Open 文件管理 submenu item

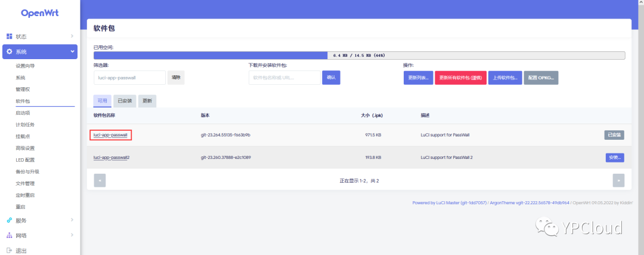[x=25, y=183]
